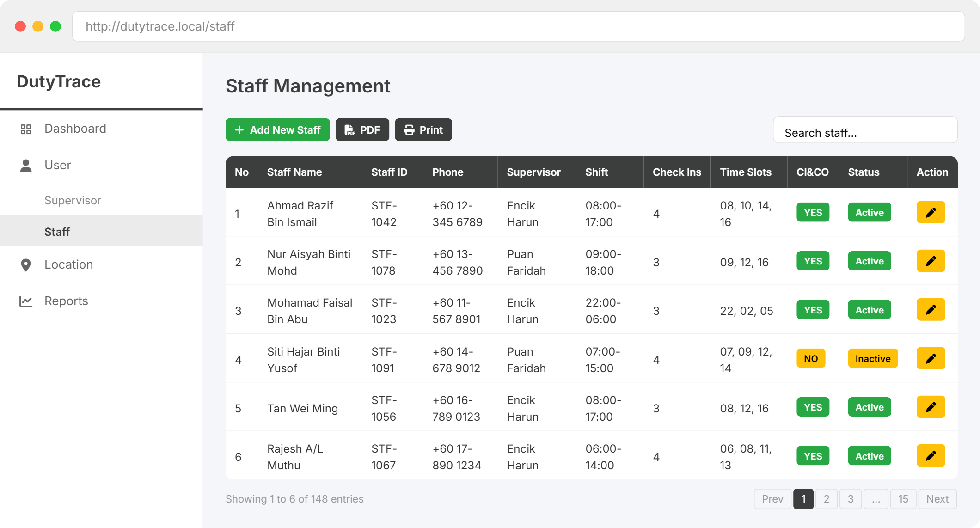Click the Inactive status badge
Viewport: 980px width, 528px height.
(x=872, y=359)
